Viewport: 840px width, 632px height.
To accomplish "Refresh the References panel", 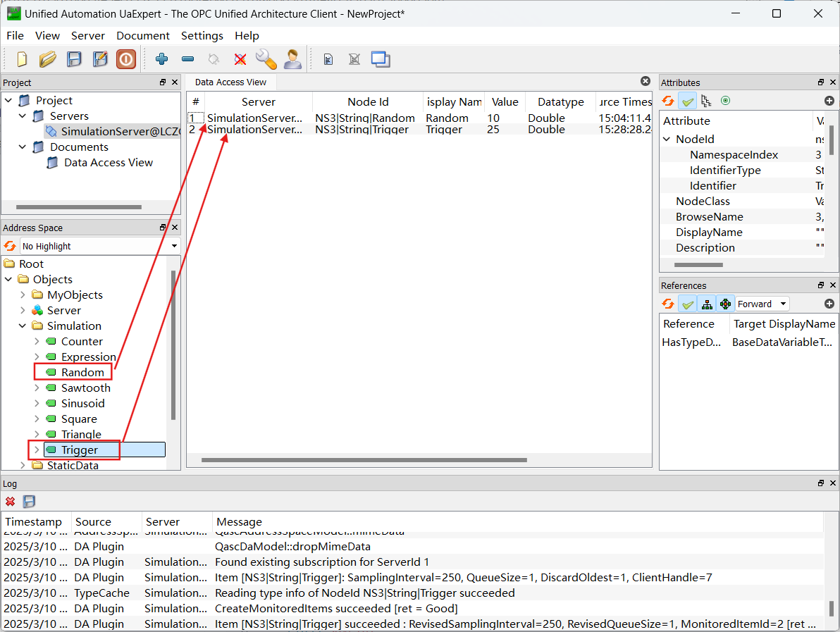I will [x=667, y=304].
